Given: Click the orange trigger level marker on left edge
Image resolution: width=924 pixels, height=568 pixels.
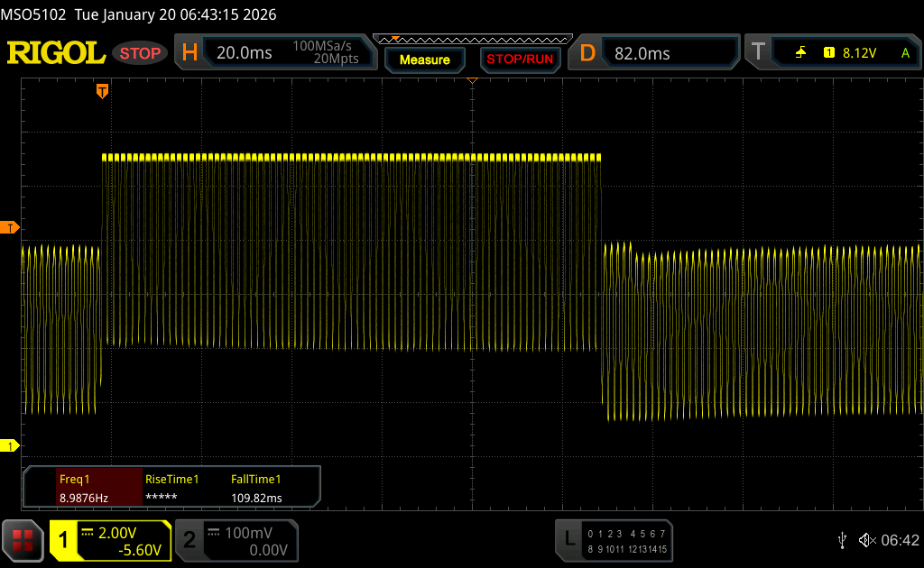Looking at the screenshot, I should [x=11, y=227].
